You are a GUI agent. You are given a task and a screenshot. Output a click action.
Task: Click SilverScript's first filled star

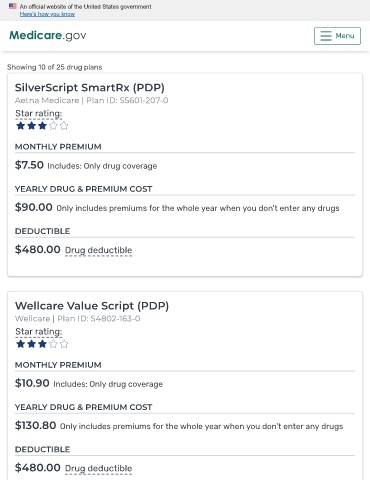click(21, 126)
